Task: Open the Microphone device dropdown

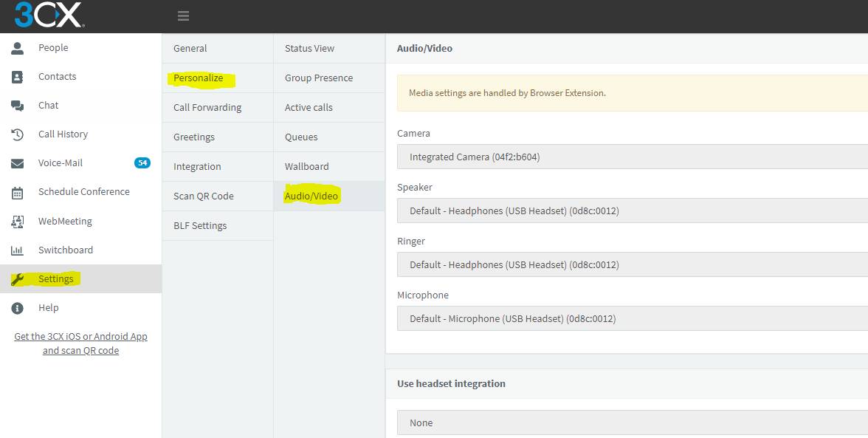Action: point(632,318)
